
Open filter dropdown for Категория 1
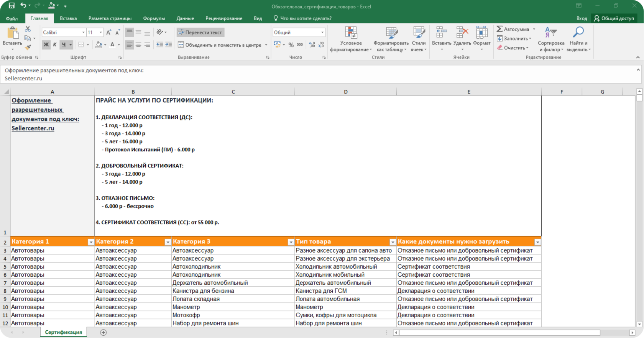pyautogui.click(x=91, y=242)
